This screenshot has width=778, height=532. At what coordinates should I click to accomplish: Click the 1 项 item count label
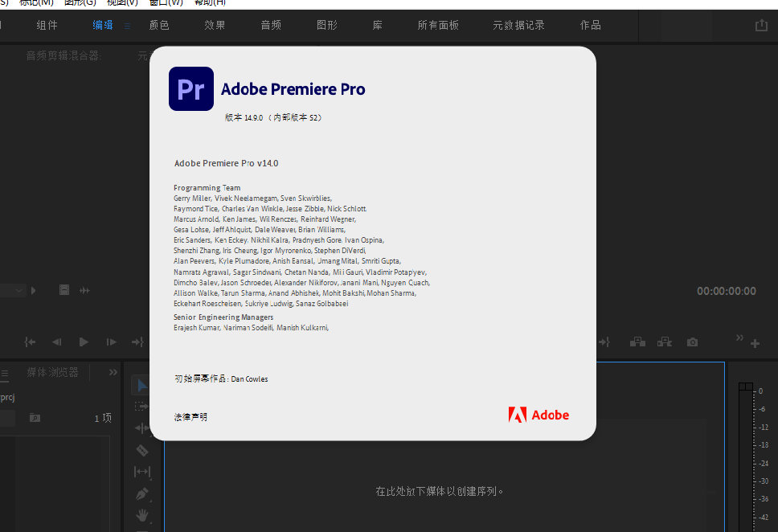[x=103, y=418]
